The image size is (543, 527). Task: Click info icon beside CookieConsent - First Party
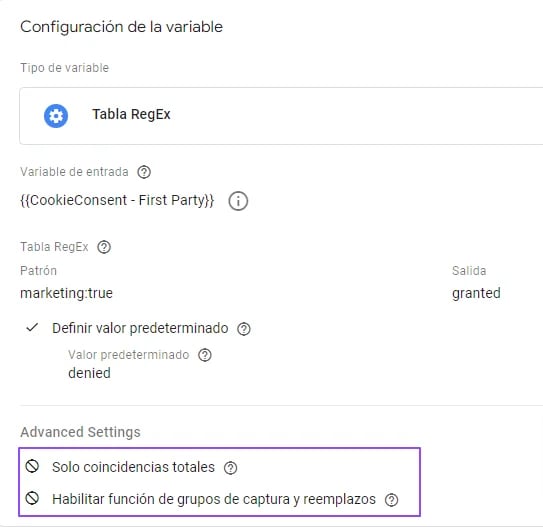[238, 201]
